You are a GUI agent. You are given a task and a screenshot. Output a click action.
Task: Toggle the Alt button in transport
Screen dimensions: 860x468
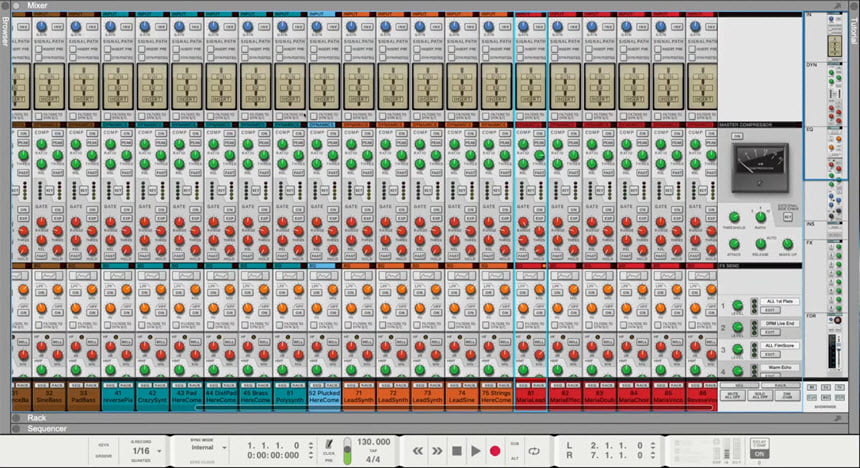[x=515, y=458]
